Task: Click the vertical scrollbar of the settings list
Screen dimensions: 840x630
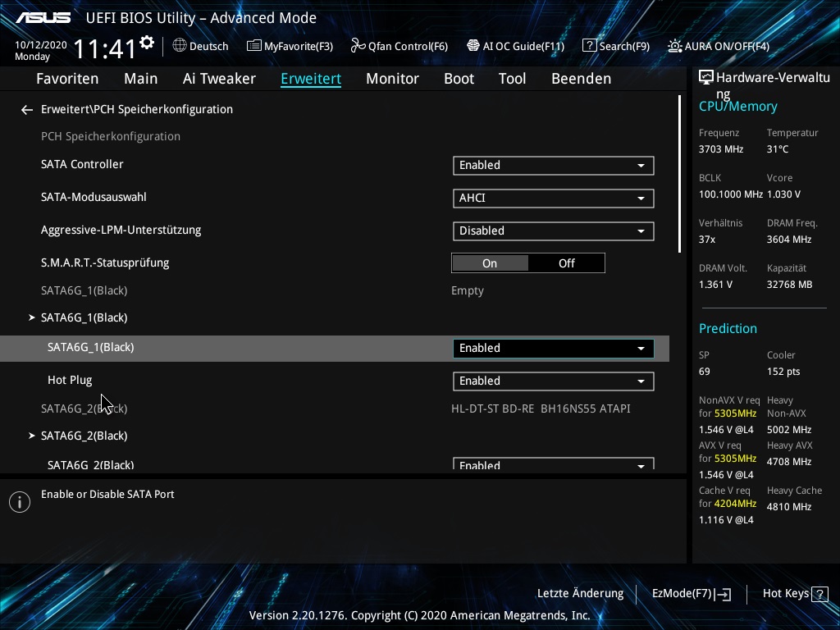Action: (x=679, y=174)
